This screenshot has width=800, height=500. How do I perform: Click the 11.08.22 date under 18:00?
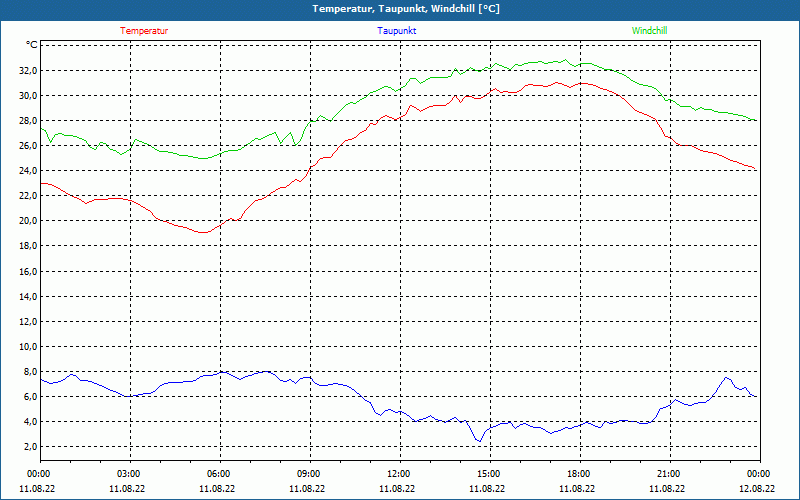(x=577, y=488)
